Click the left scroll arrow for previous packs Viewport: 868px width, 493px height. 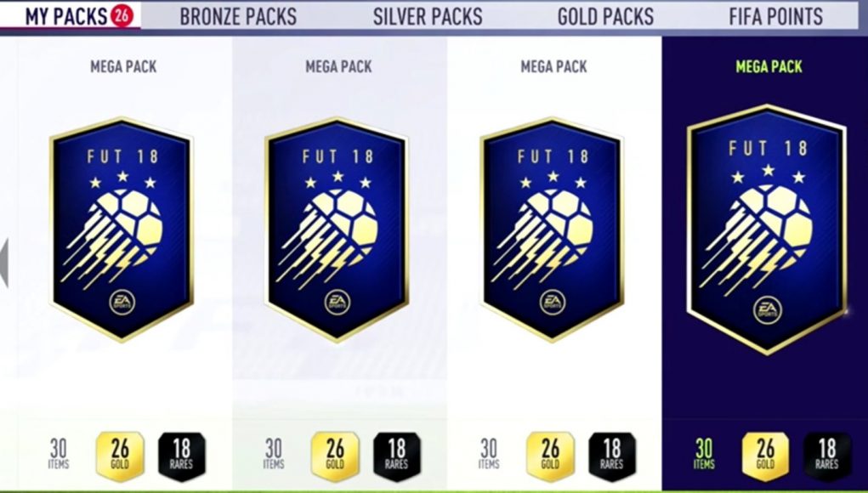click(4, 263)
